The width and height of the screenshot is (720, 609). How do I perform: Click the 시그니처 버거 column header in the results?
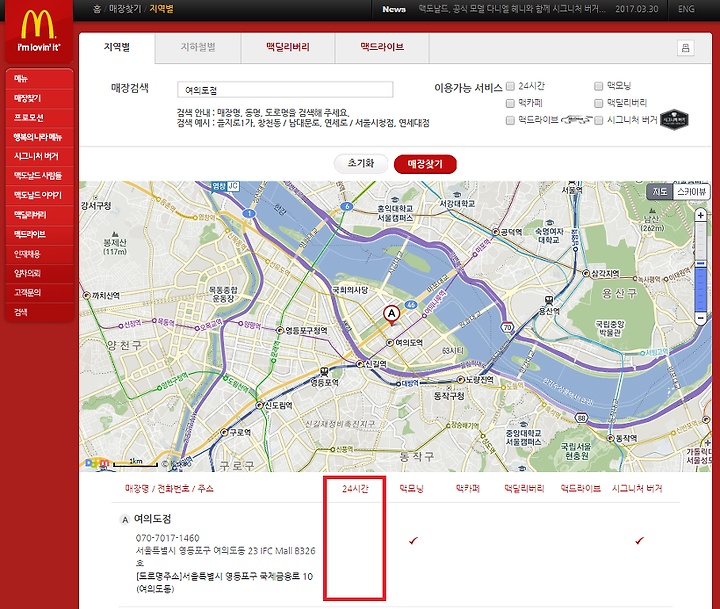click(637, 489)
